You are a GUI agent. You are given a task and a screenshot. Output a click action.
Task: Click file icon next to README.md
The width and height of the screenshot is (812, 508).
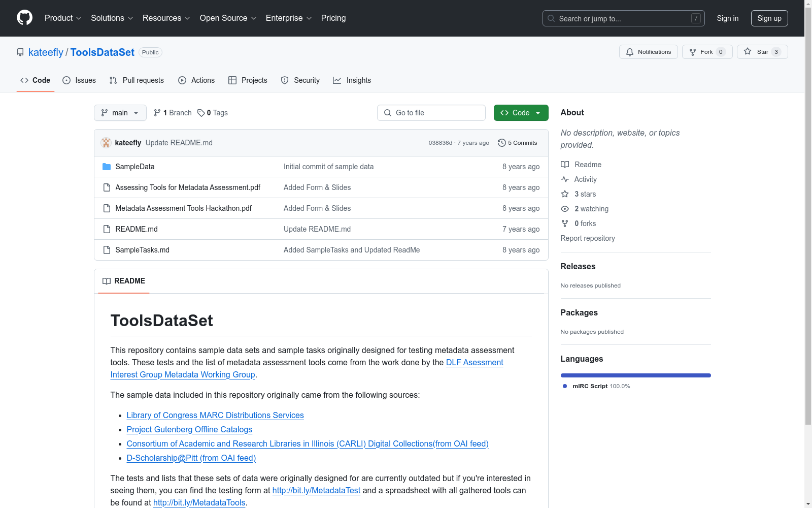coord(107,229)
